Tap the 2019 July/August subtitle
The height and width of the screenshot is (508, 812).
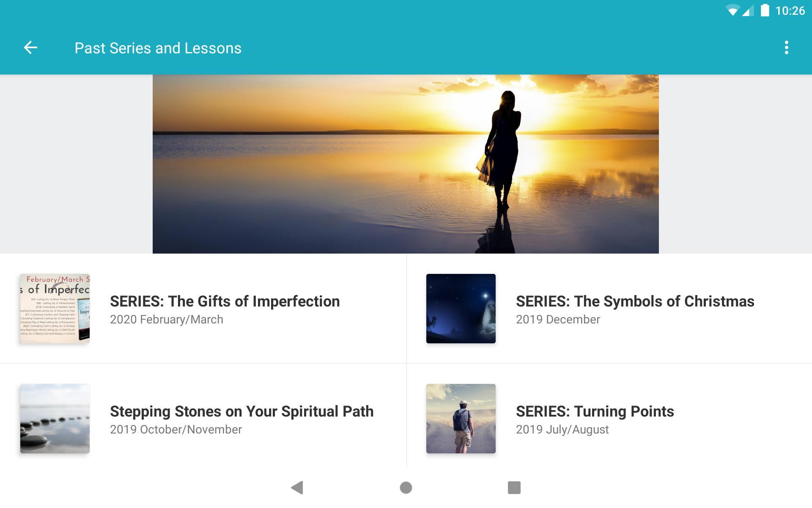(x=562, y=430)
